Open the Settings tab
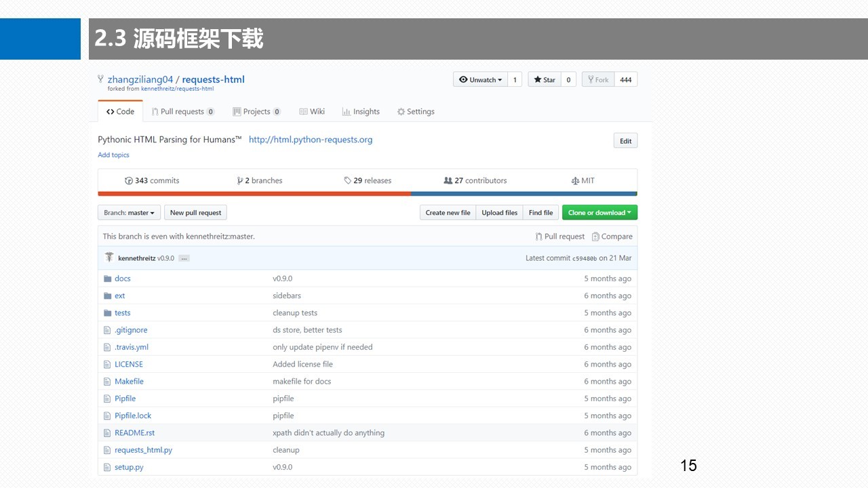 (x=416, y=111)
